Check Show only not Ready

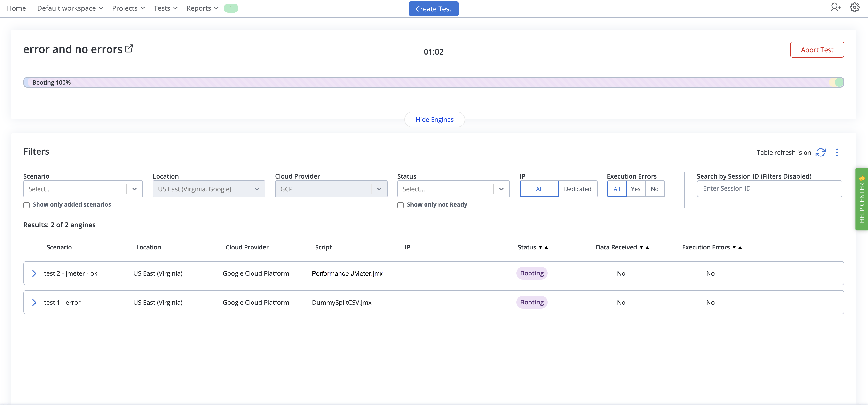400,205
